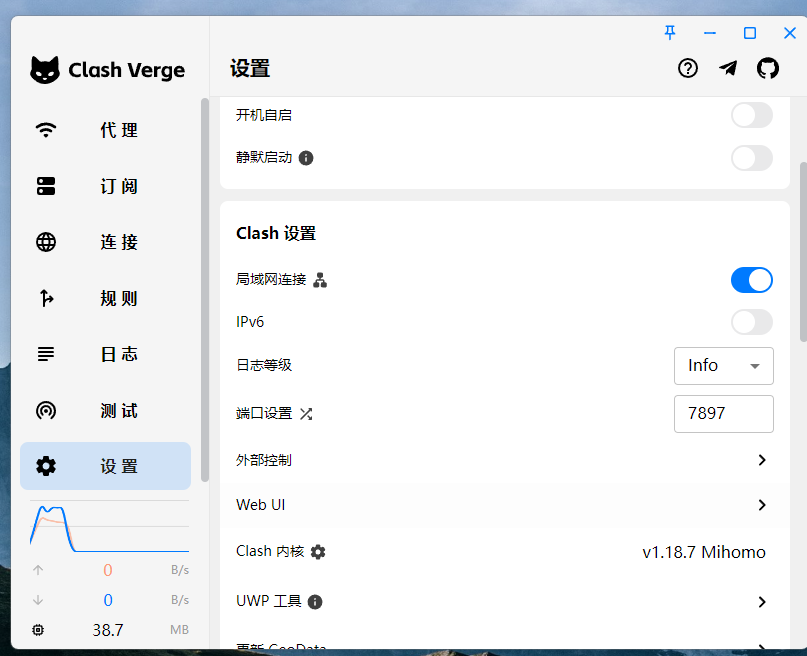Image resolution: width=807 pixels, height=656 pixels.
Task: Click the 日志等级 label
Action: click(x=264, y=365)
